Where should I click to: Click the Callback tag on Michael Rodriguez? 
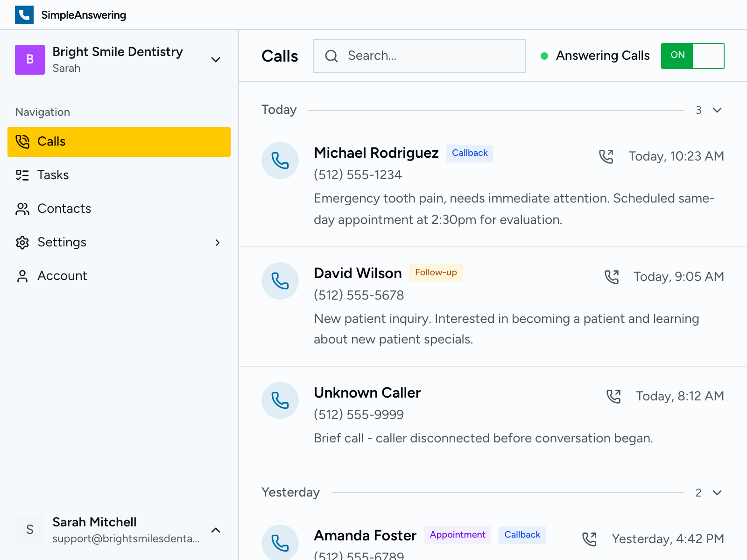[x=469, y=153]
